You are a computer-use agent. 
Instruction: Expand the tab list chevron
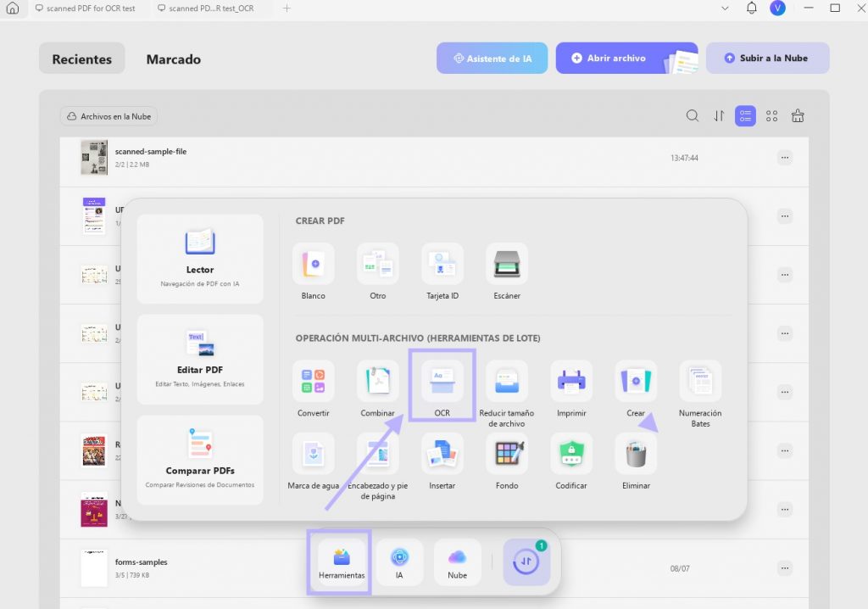(x=725, y=8)
